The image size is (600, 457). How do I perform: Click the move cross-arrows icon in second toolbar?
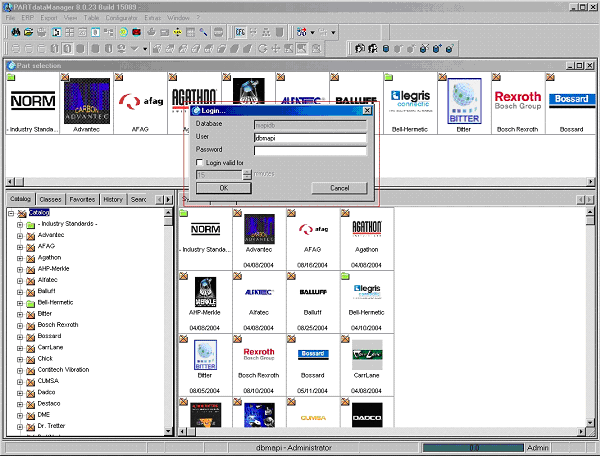[x=276, y=49]
